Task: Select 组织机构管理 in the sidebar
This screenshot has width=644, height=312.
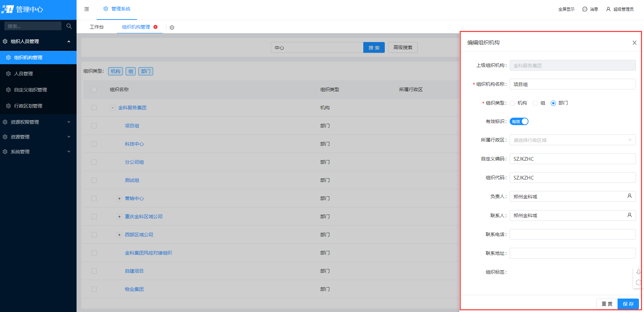Action: tap(38, 57)
